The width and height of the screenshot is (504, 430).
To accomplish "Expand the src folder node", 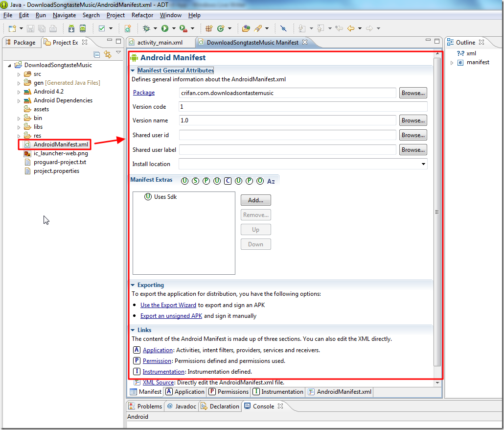I will (x=19, y=74).
